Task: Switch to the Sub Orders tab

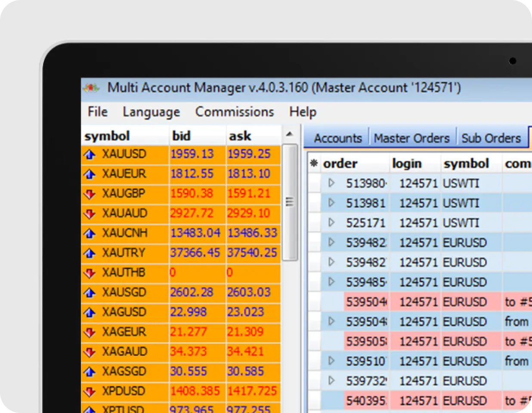Action: (x=491, y=138)
